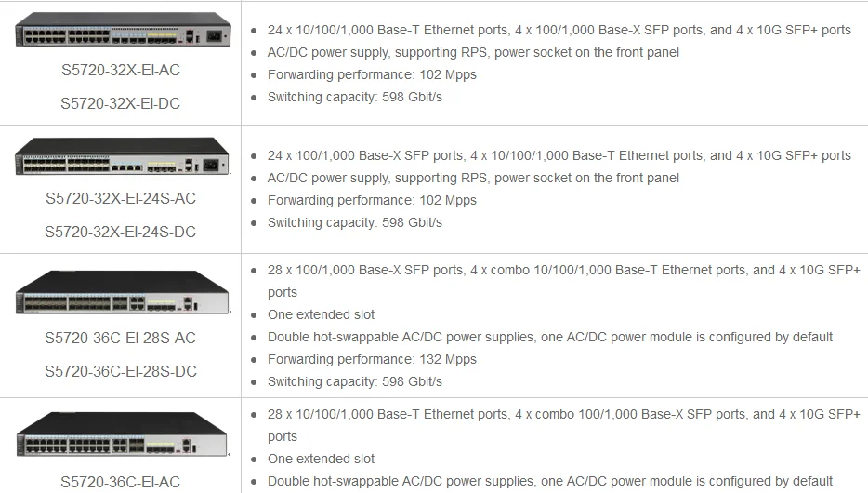The width and height of the screenshot is (868, 493).
Task: Select the S5720-32X-EI-AC model name
Action: pos(120,71)
